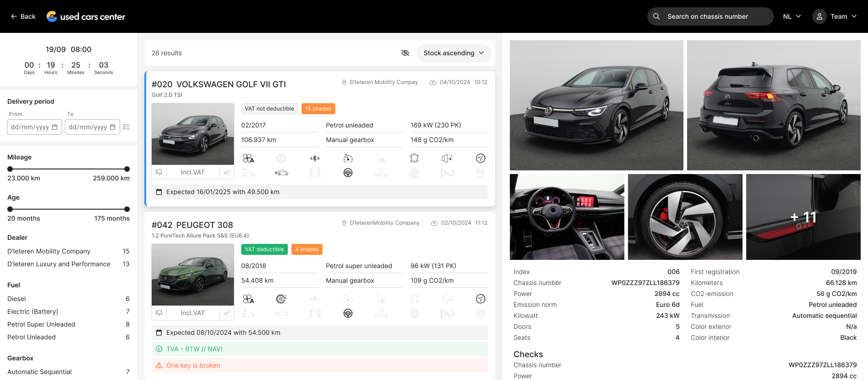Screen dimensions: 868x380
Task: Click thumbs-down on the Golf GTI card
Action: 159,172
